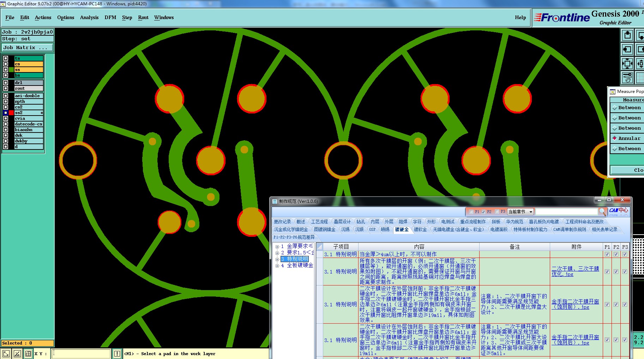This screenshot has width=644, height=359.
Task: Toggle the P3 checkbox in search bar
Action: tap(497, 212)
